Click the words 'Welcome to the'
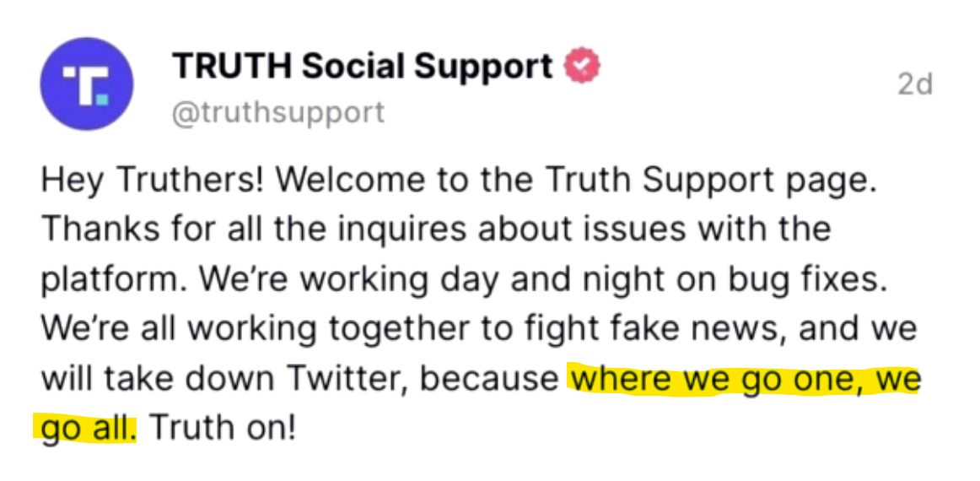 tap(407, 181)
